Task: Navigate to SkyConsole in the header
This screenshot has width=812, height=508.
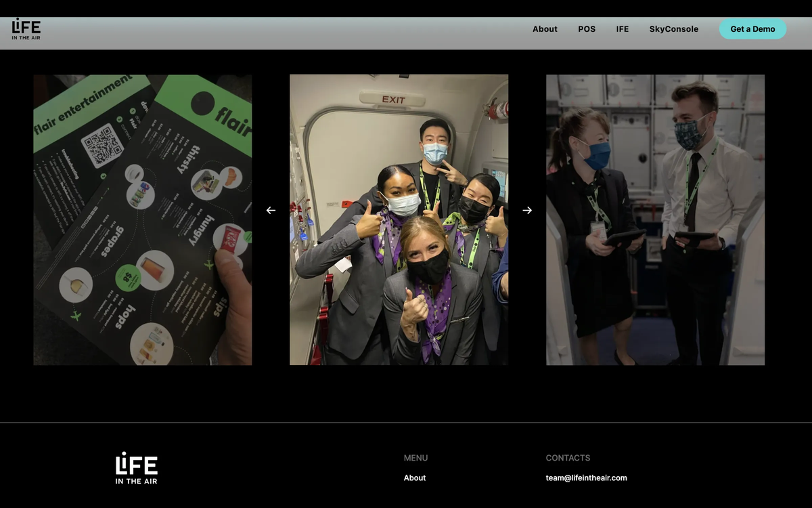Action: point(673,29)
